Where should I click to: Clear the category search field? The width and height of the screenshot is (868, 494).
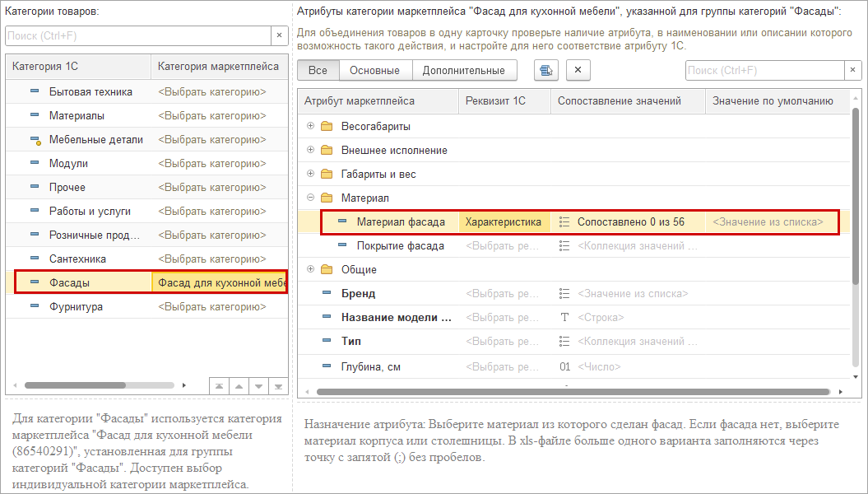[279, 35]
